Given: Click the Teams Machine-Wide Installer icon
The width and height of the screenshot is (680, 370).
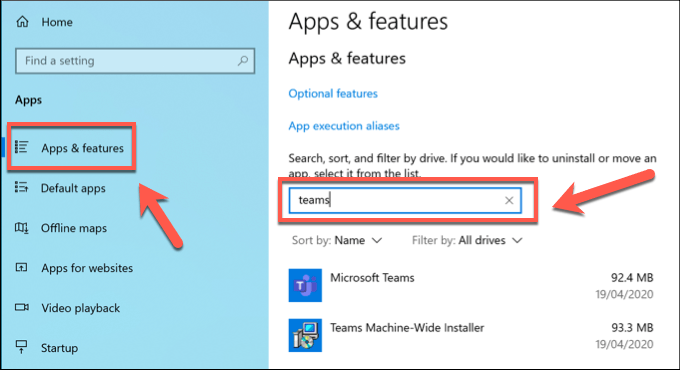Looking at the screenshot, I should coord(305,335).
